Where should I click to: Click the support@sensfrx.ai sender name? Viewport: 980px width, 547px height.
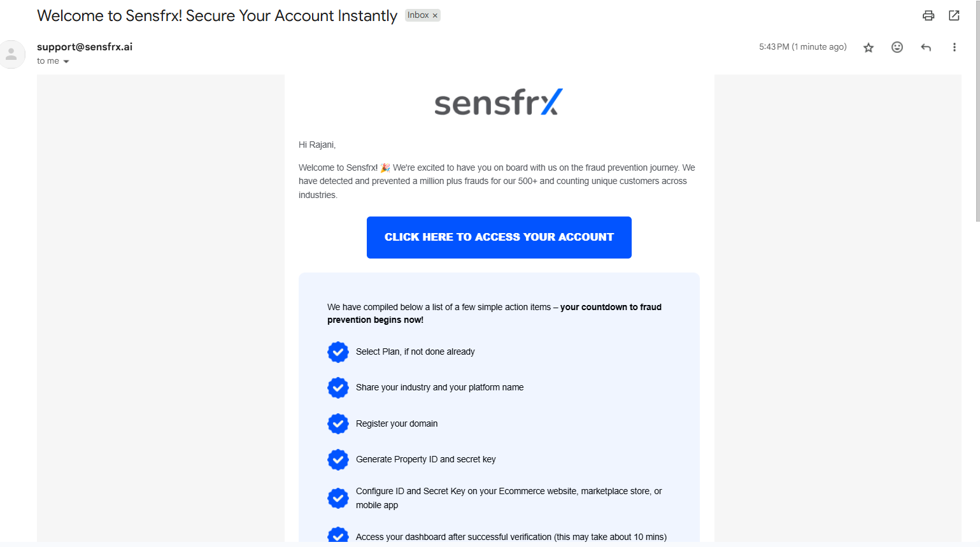[x=85, y=46]
